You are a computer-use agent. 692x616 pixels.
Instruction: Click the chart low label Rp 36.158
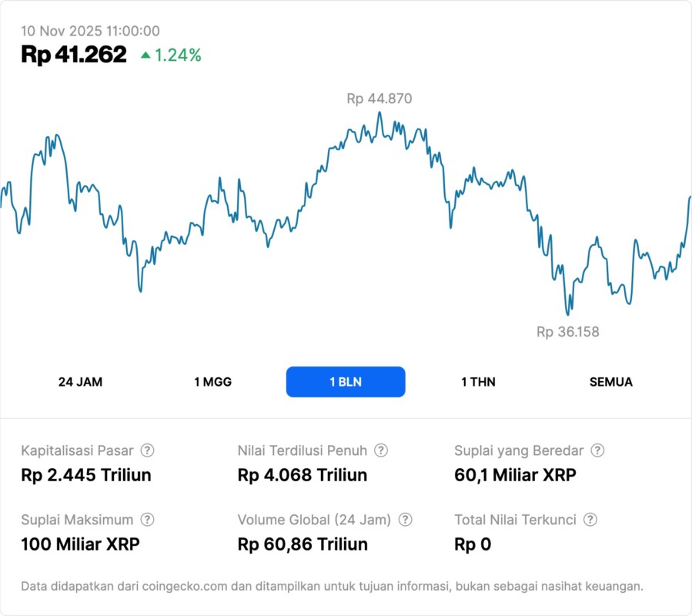(x=568, y=332)
